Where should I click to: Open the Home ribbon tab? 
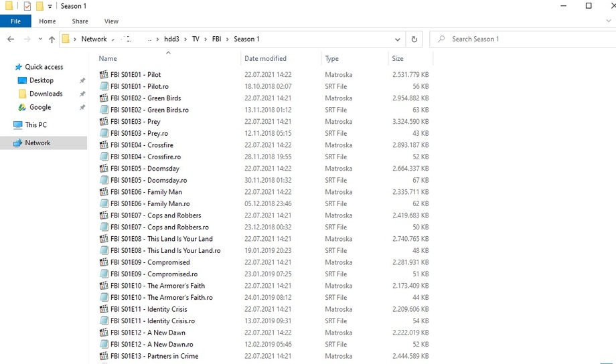click(x=47, y=21)
